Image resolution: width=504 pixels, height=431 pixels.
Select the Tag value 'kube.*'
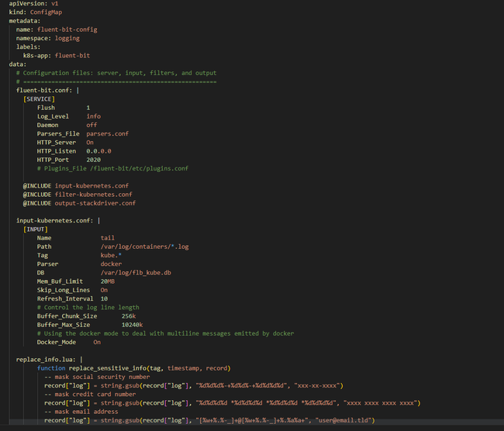pyautogui.click(x=111, y=255)
